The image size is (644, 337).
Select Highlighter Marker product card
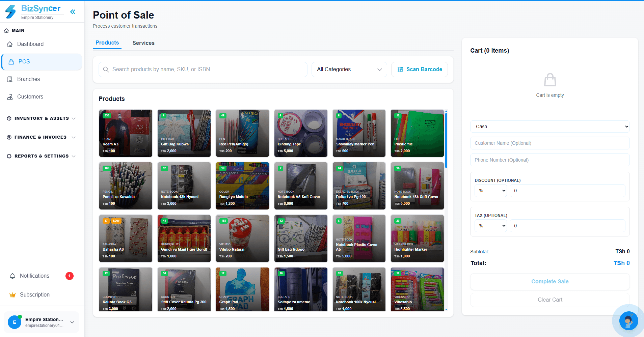pyautogui.click(x=417, y=238)
